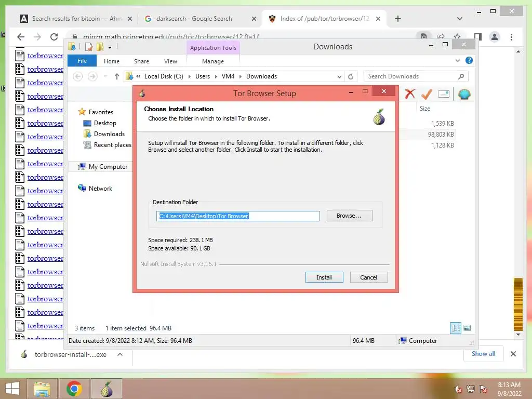Switch to darksearch Google Search tab

[200, 19]
